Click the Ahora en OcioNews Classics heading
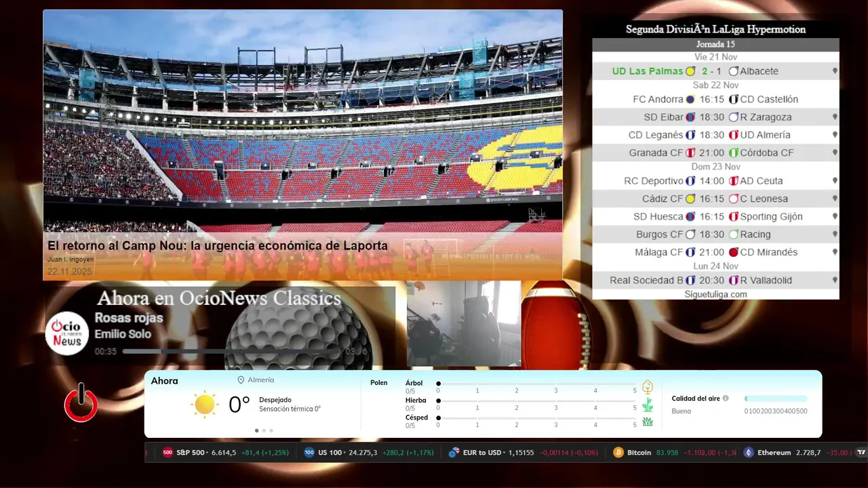The height and width of the screenshot is (488, 868). pos(219,298)
